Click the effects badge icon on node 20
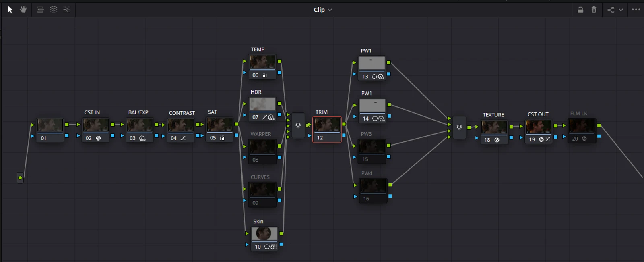 tap(584, 139)
